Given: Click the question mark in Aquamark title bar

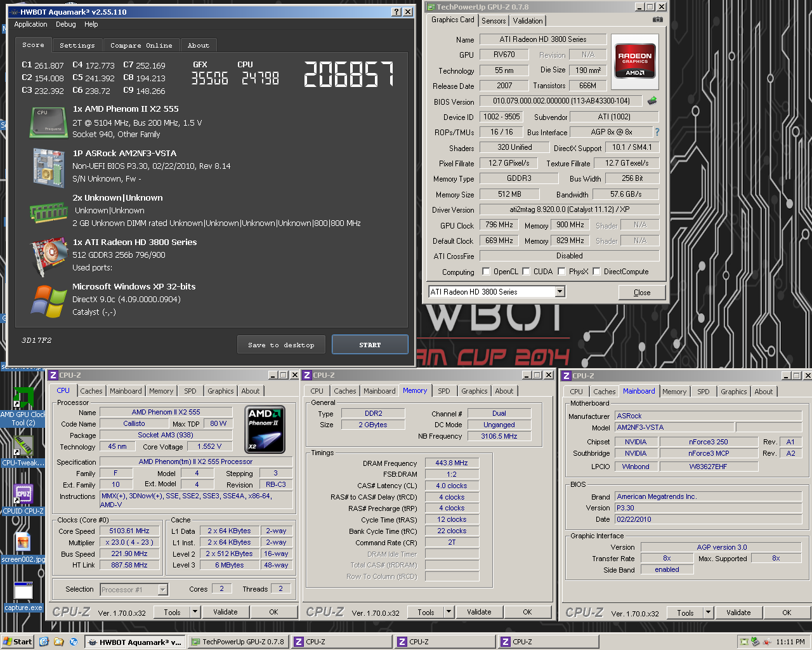Looking at the screenshot, I should click(396, 11).
